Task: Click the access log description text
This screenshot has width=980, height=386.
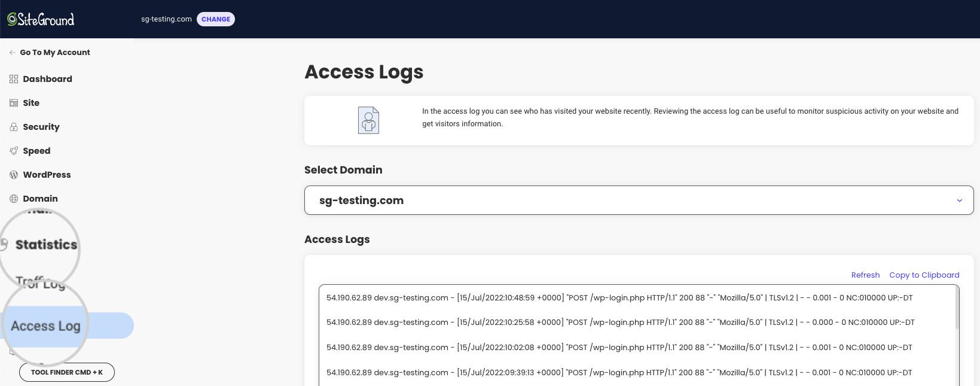Action: [690, 117]
